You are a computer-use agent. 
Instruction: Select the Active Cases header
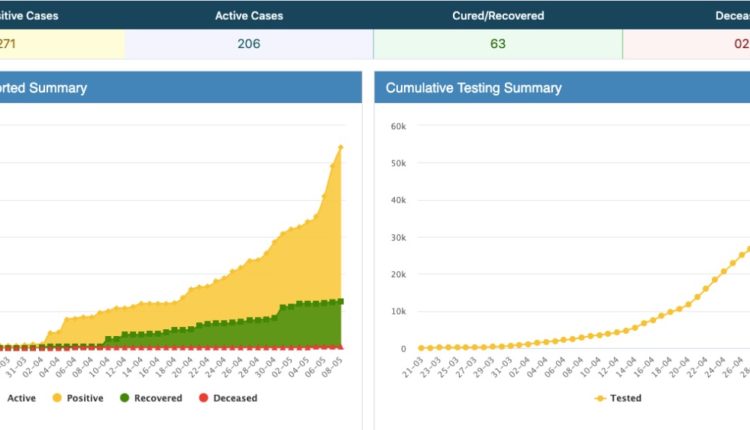(248, 16)
